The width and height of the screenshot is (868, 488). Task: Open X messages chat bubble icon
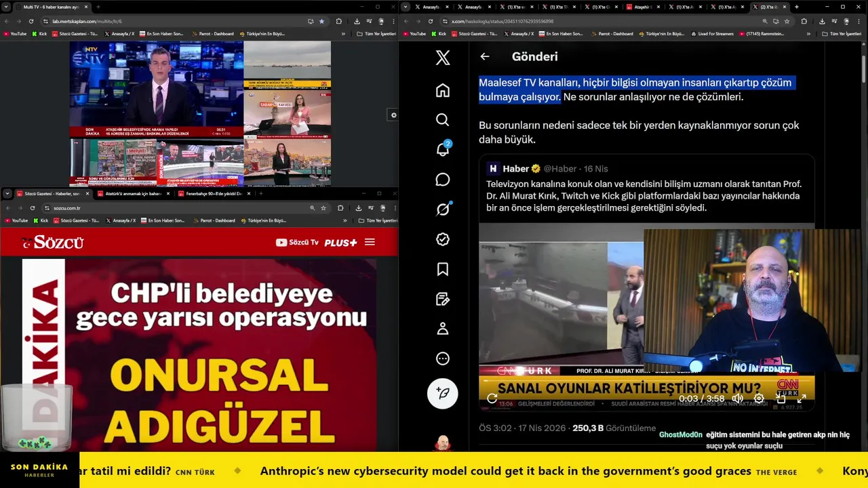[x=443, y=180]
